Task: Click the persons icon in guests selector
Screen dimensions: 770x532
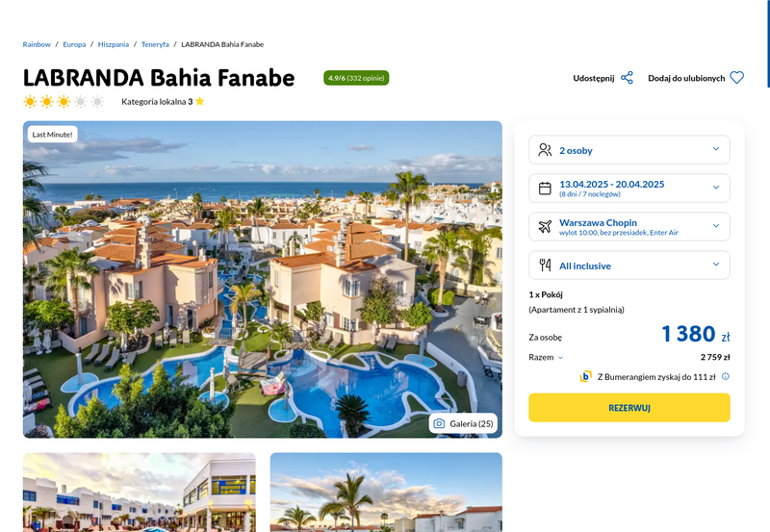Action: (545, 150)
